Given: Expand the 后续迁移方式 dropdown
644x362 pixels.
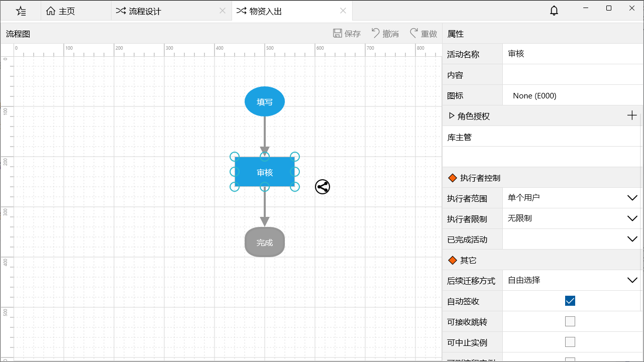Looking at the screenshot, I should pos(632,280).
